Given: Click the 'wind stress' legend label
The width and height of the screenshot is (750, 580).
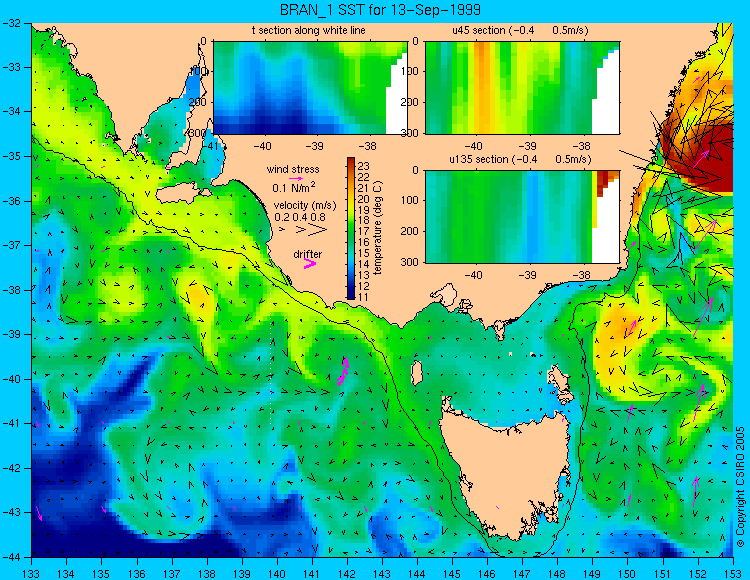Looking at the screenshot, I should coord(293,169).
